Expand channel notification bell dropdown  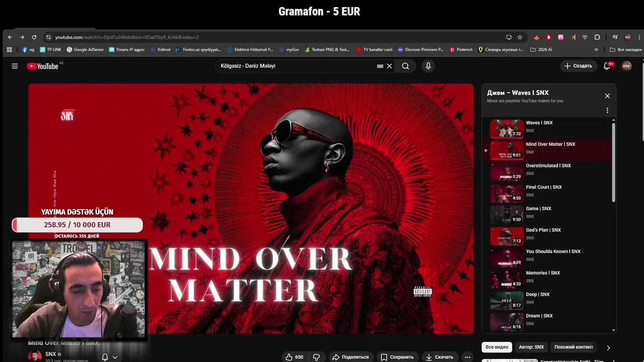[110, 357]
